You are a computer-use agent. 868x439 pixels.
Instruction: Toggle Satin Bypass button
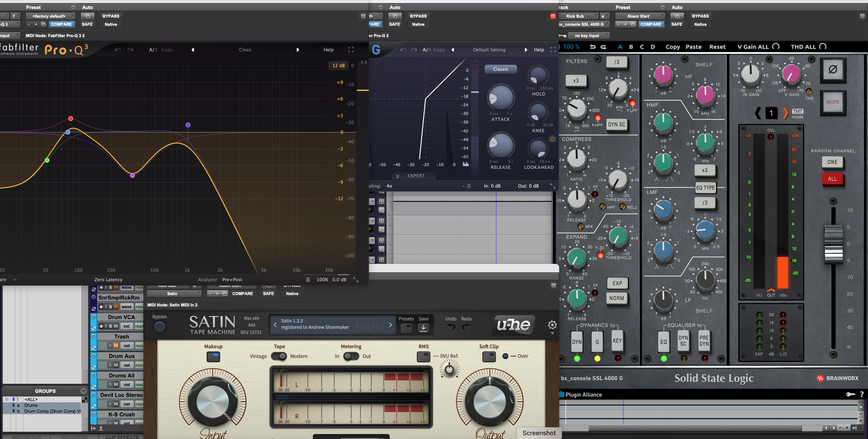[159, 327]
